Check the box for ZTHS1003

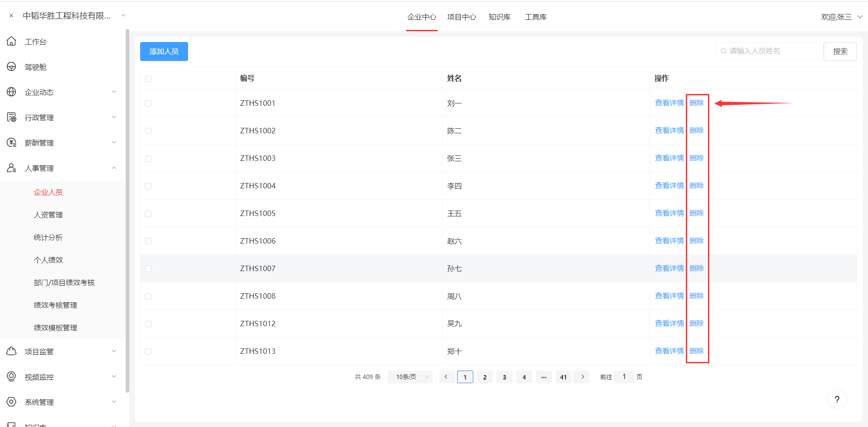tap(148, 159)
